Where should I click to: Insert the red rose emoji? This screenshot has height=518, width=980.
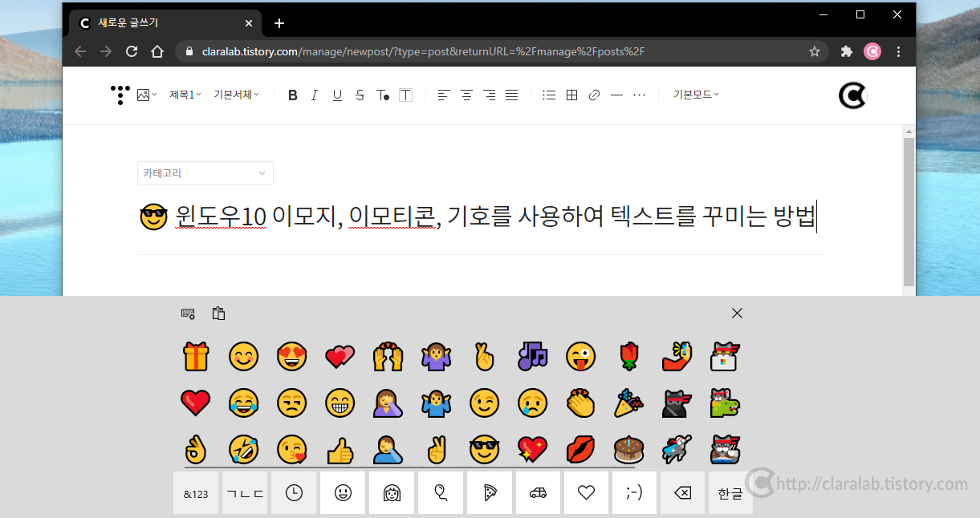[628, 356]
